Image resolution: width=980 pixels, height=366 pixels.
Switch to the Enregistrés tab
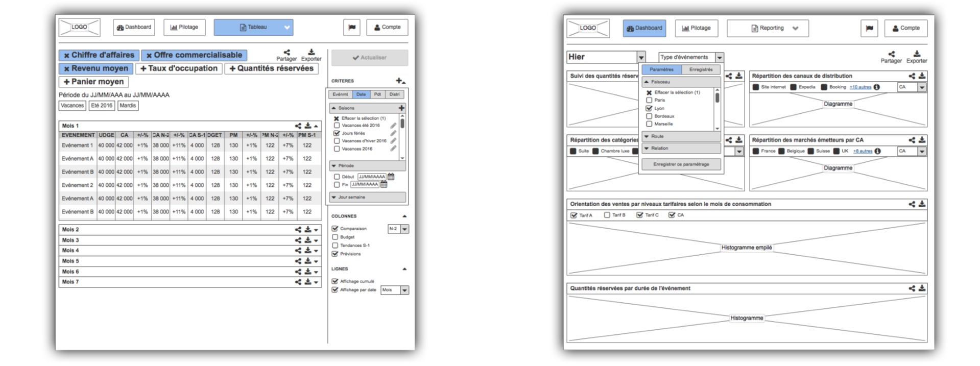(x=701, y=69)
